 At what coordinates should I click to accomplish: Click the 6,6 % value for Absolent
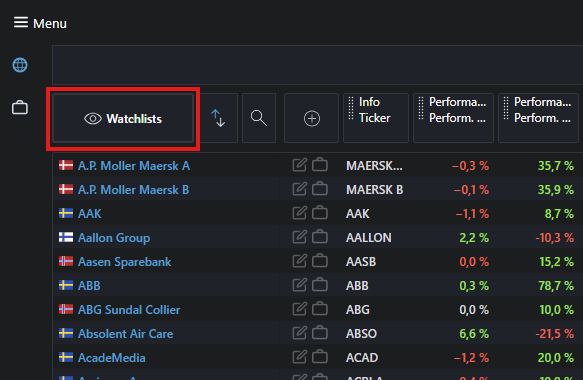pyautogui.click(x=474, y=334)
